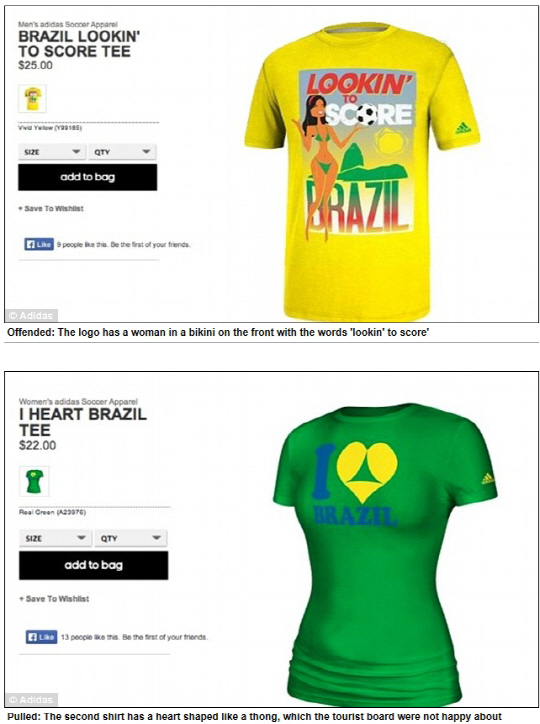Click the Facebook Like icon for green tee
This screenshot has width=540, height=724.
tap(41, 637)
